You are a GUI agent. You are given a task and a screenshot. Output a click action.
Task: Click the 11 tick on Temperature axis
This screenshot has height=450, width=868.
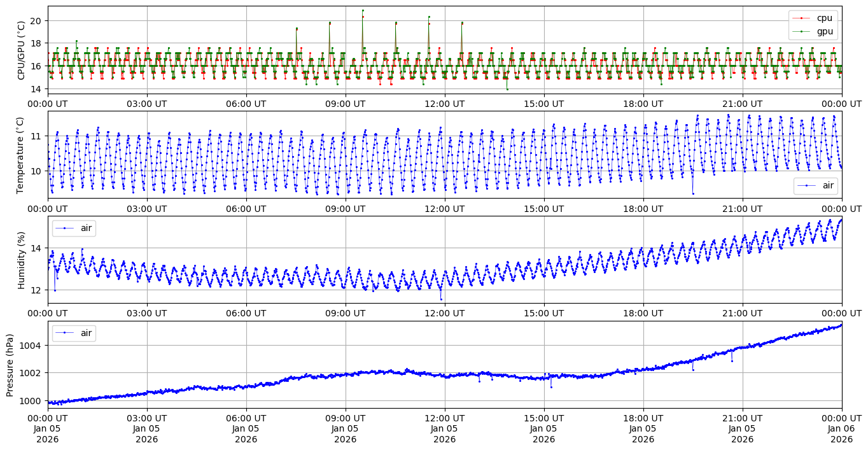coord(36,136)
